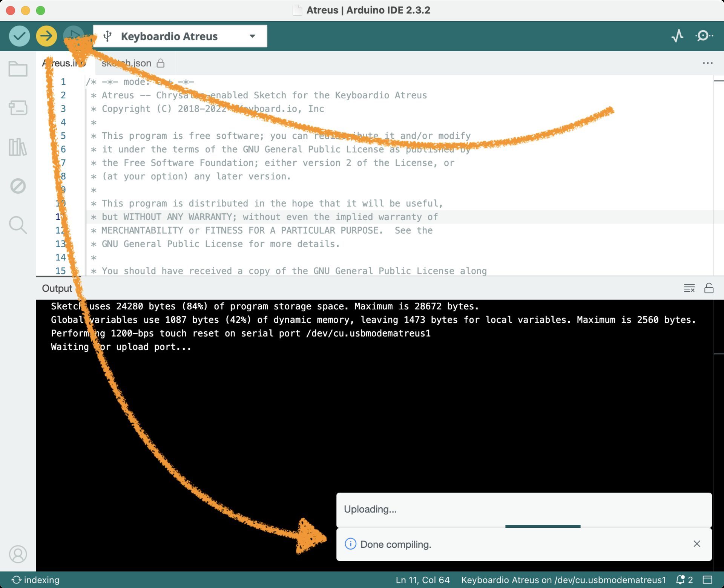Click the 'Waiting for upload port...' output line
The image size is (724, 588).
click(x=121, y=347)
